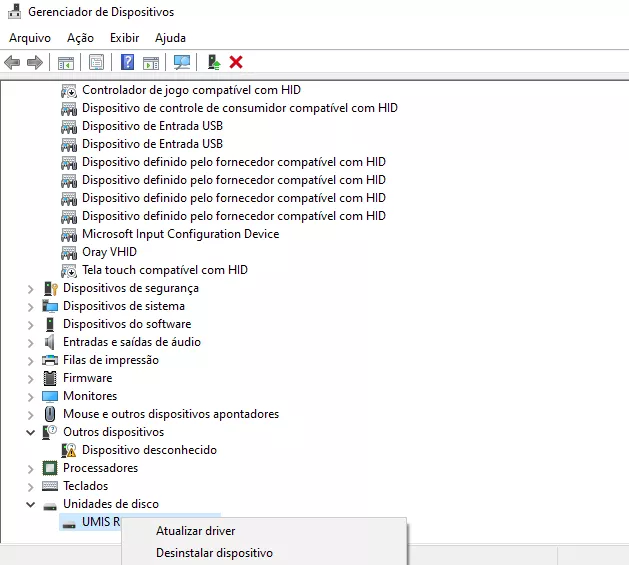Expand the Dispositivos de sistema category
This screenshot has width=629, height=565.
coord(30,307)
